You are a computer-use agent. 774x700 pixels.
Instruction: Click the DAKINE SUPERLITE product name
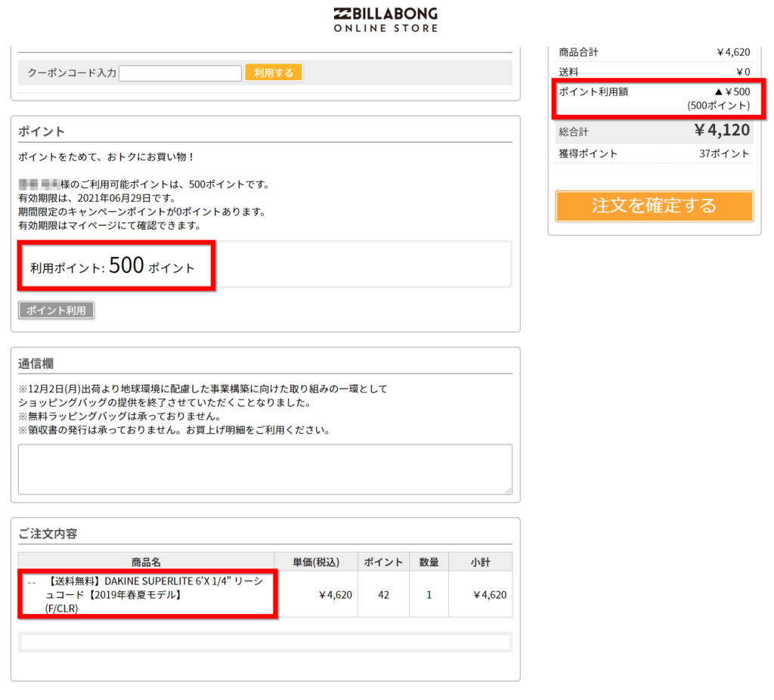pos(154,594)
